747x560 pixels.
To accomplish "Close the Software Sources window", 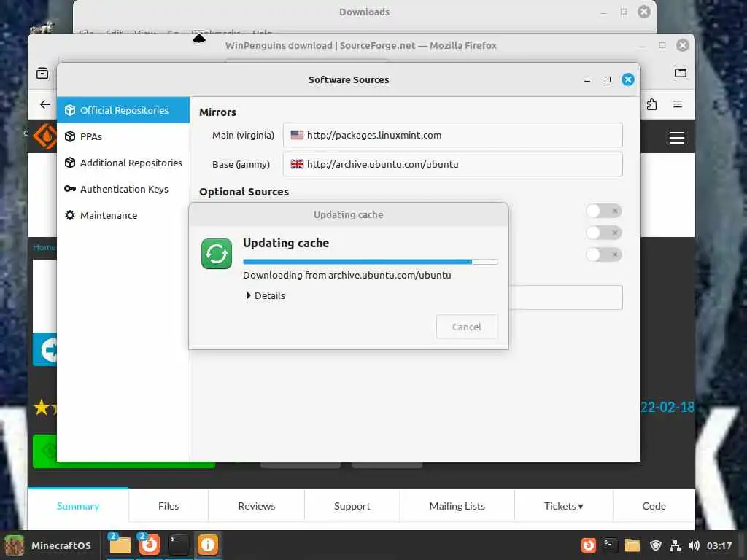I will (628, 79).
